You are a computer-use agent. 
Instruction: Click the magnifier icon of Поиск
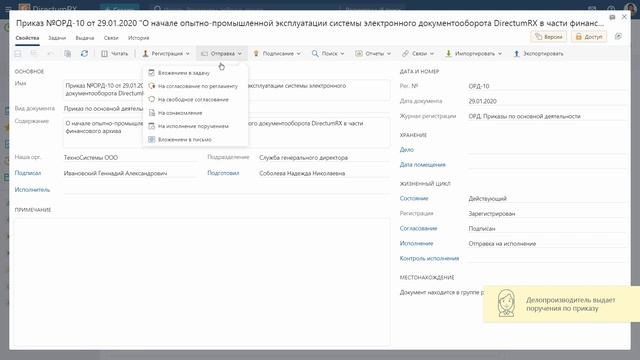[x=315, y=53]
